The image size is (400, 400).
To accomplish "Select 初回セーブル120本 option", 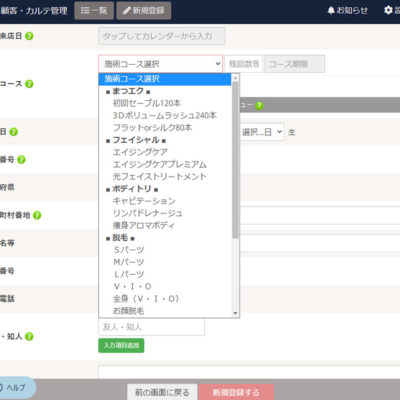I will pos(147,103).
